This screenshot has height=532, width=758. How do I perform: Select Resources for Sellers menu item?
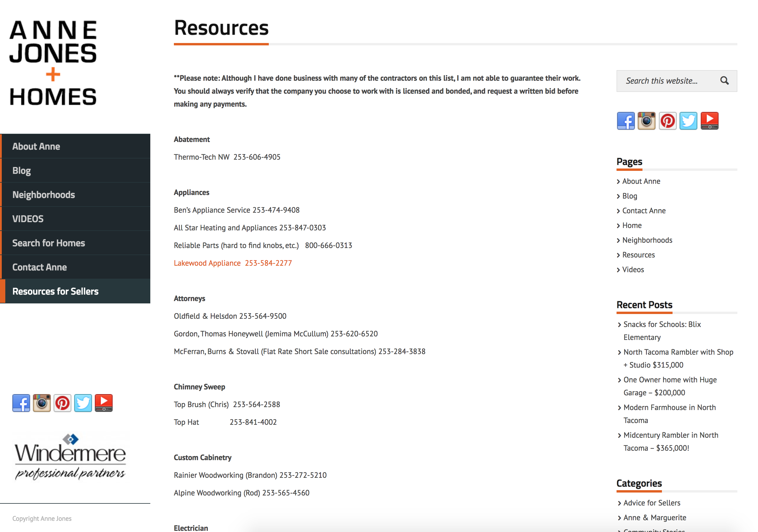pos(75,291)
